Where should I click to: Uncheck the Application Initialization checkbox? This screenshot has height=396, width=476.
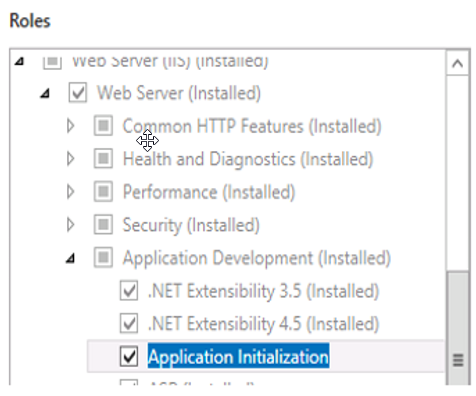point(129,356)
